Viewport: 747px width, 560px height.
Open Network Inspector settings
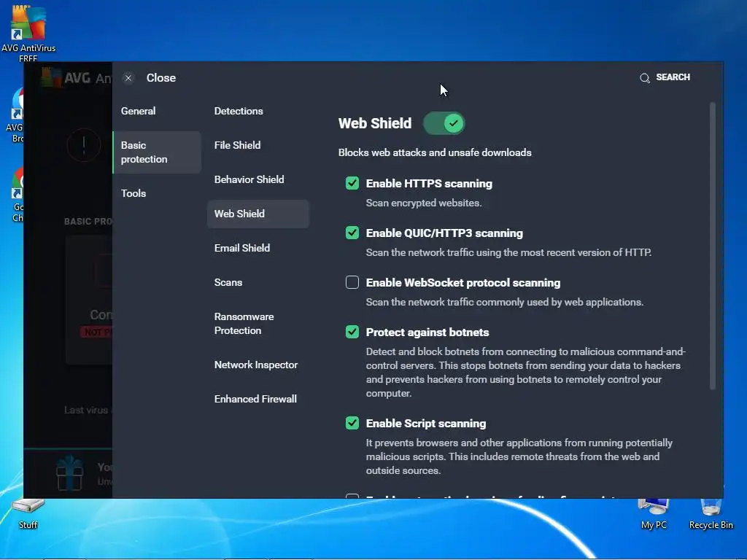coord(256,365)
